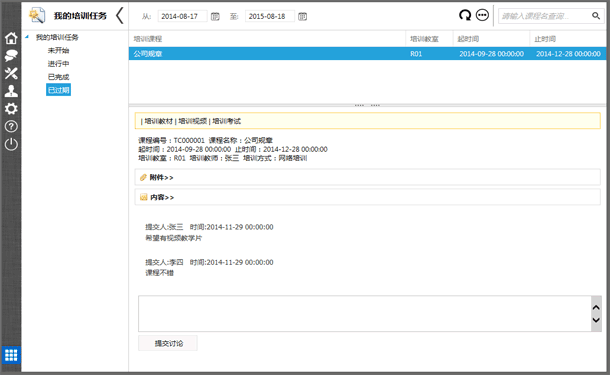Screen dimensions: 610x375
Task: Select 未开始 in the task tree
Action: [58, 51]
